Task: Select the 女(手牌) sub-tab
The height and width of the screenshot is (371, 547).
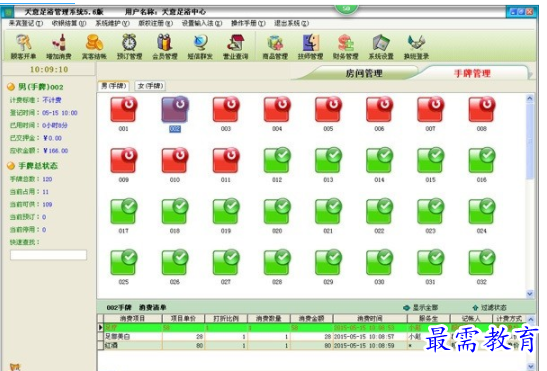Action: click(150, 86)
